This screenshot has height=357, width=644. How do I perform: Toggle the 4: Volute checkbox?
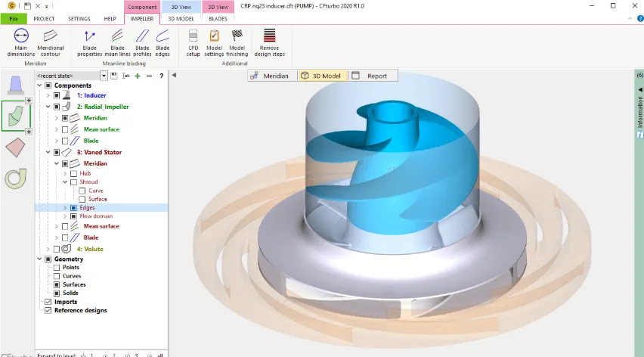pos(57,249)
